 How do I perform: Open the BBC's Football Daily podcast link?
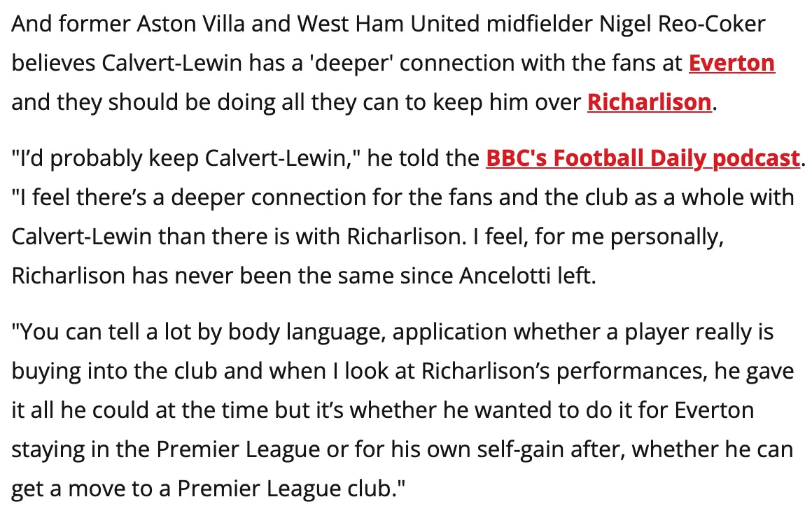pos(642,158)
